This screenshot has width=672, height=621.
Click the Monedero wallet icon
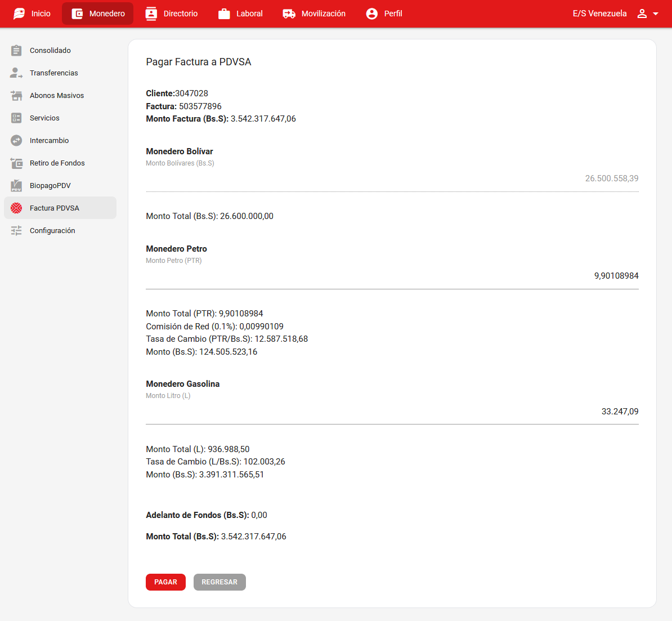click(77, 14)
